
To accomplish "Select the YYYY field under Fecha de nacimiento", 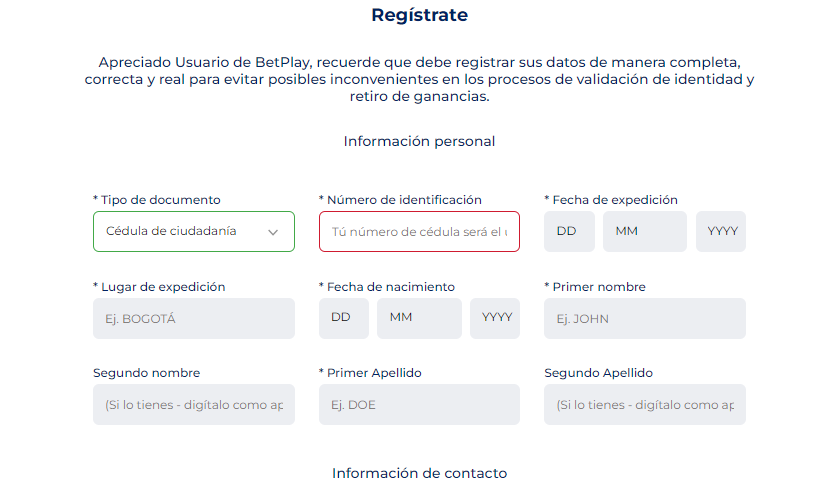I will pos(495,318).
